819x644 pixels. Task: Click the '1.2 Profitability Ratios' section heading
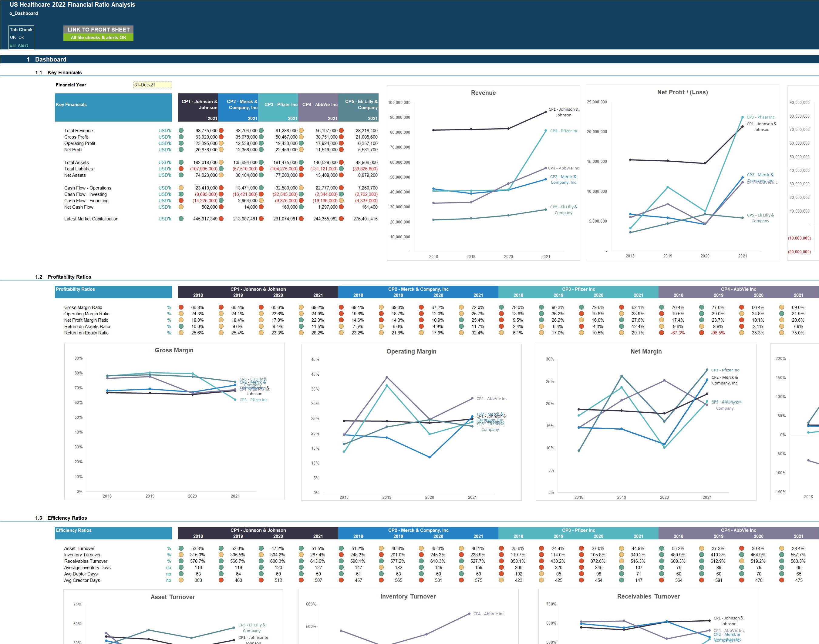pyautogui.click(x=63, y=277)
